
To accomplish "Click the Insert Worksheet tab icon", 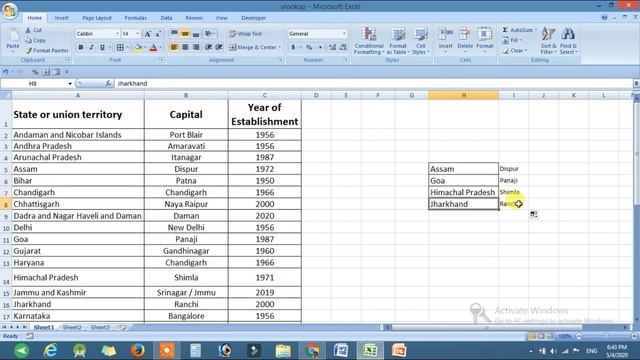I will point(121,327).
